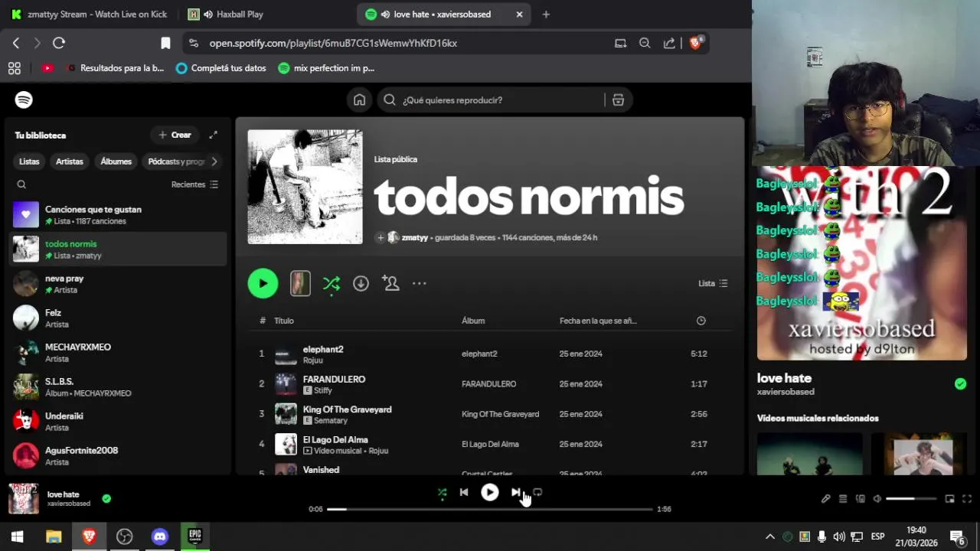
Task: Enter full screen player
Action: tap(967, 499)
